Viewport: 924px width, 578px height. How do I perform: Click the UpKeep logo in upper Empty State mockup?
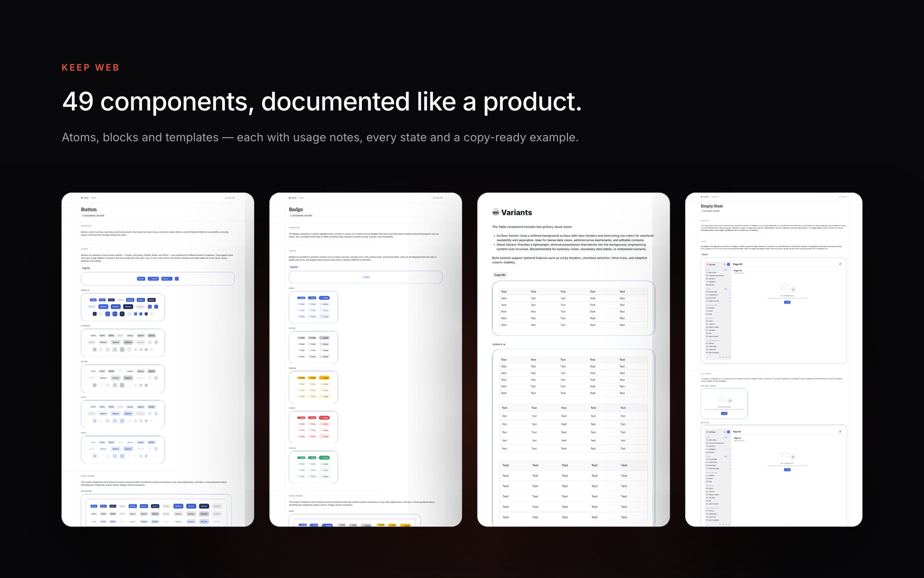pos(711,264)
